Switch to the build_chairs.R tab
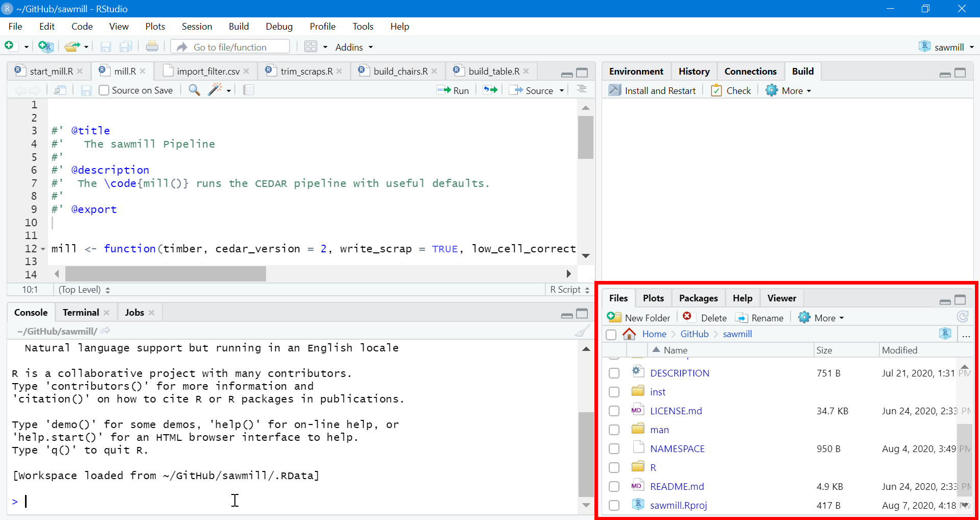 400,72
